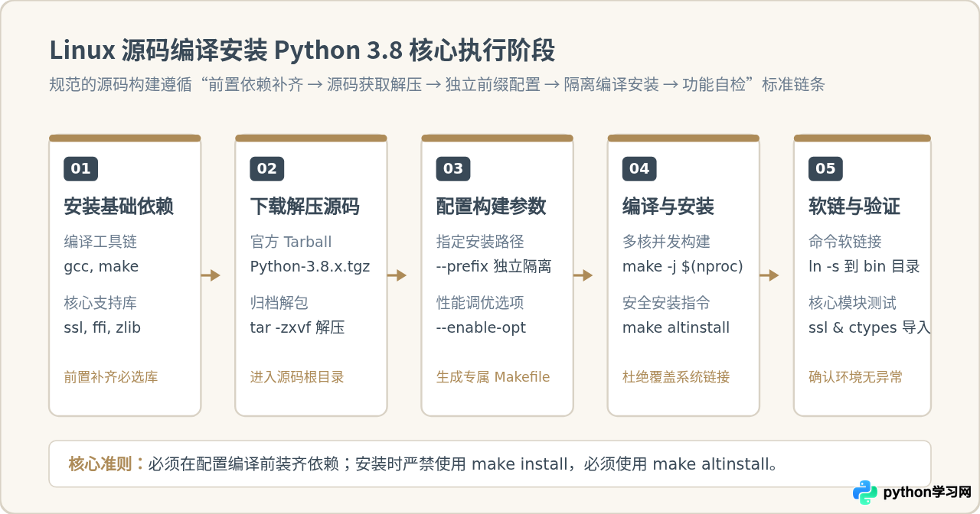Select the text "--enable-opt"
Viewport: 980px width, 514px height.
pyautogui.click(x=481, y=328)
